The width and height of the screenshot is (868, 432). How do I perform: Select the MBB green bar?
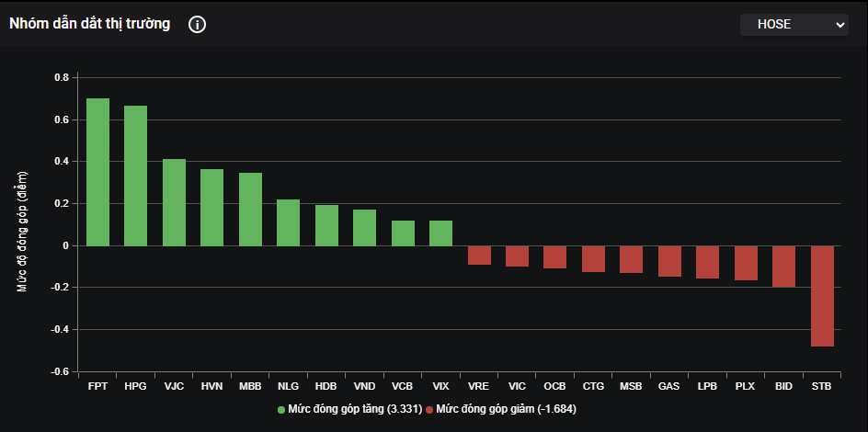250,209
